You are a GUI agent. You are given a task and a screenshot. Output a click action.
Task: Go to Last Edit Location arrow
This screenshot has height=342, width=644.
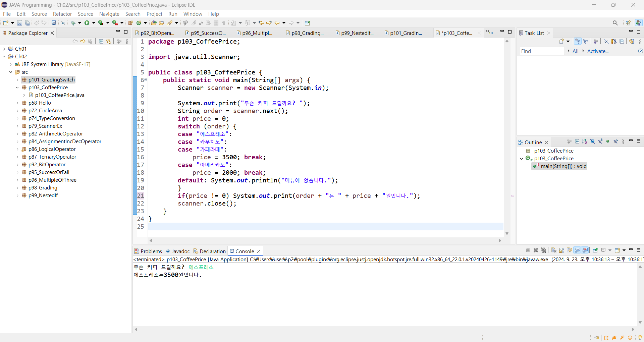pos(261,23)
